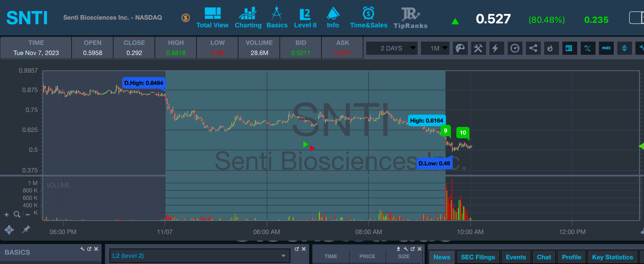Click the D.Low: 0.49 label
Viewport: 644px width, 264px height.
coord(434,163)
